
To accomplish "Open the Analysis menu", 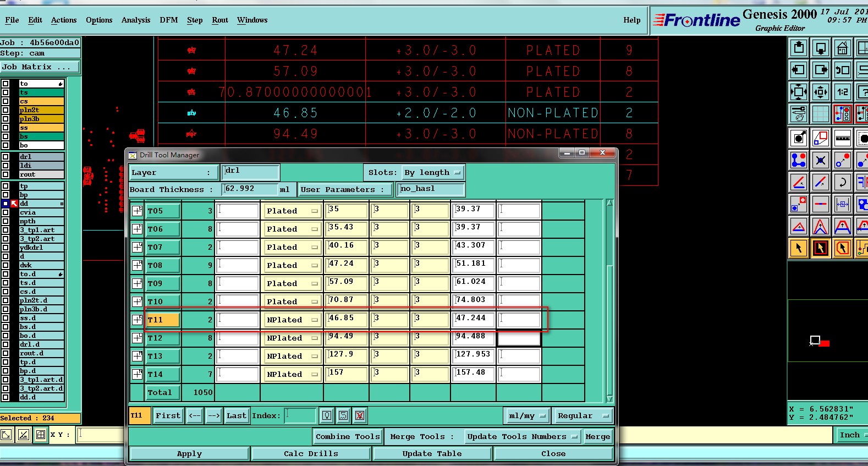I will (x=136, y=20).
